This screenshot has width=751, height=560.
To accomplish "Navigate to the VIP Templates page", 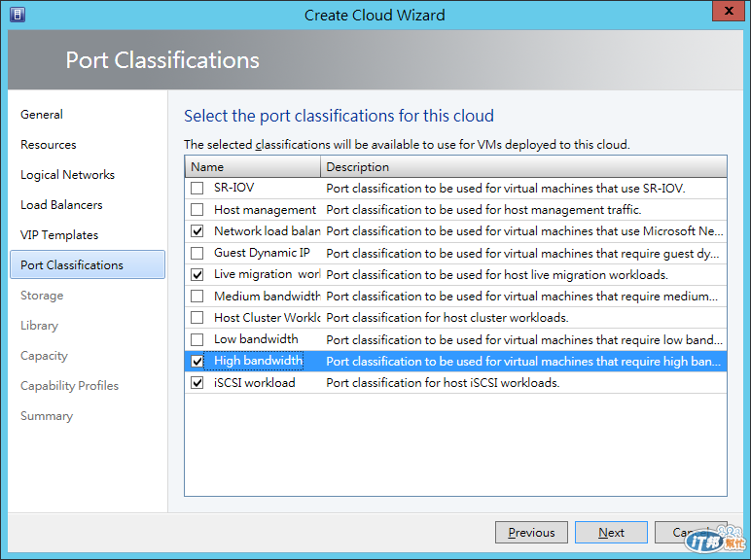I will click(59, 235).
